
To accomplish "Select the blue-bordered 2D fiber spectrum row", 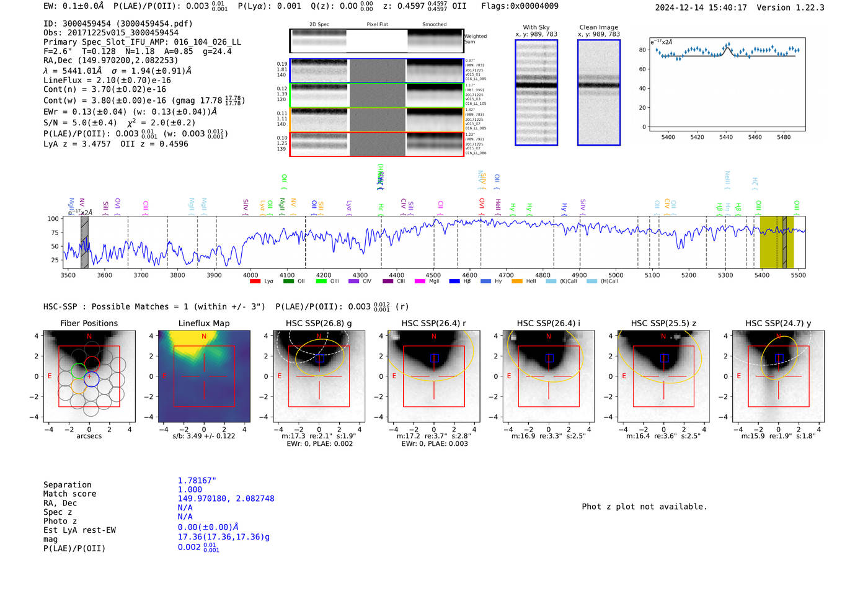I will pos(376,71).
